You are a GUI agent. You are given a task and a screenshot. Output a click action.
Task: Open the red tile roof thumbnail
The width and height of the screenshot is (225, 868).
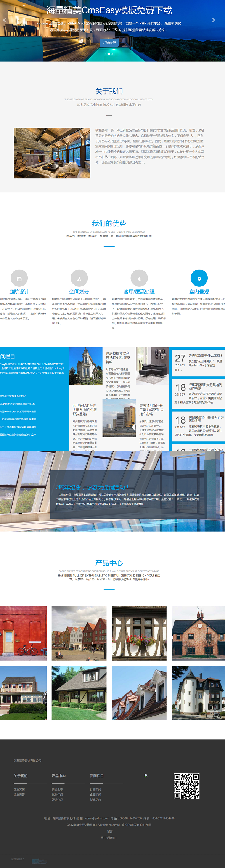pos(139,693)
